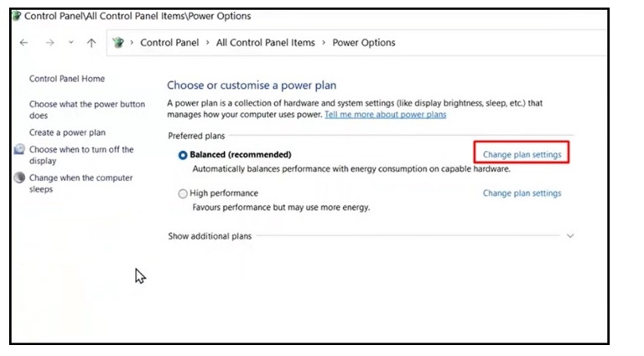
Task: Navigate to All Control Panel Items breadcrumb
Action: pos(265,43)
